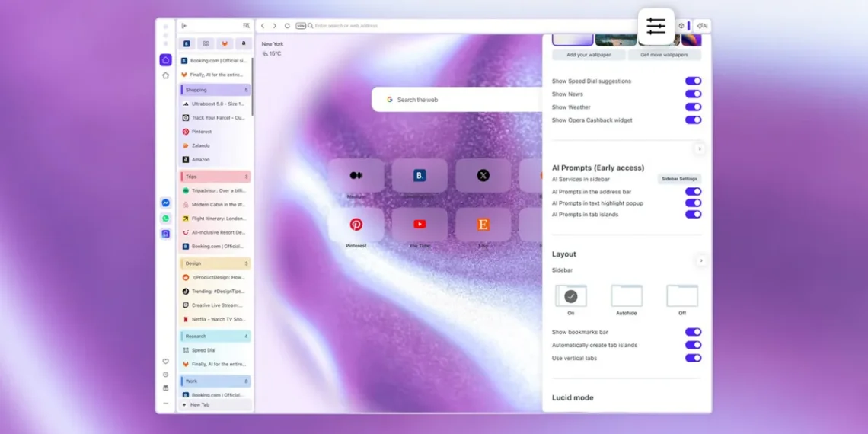Switch to Track Your Parcel tab
Screen dimensions: 868x434
(x=215, y=118)
